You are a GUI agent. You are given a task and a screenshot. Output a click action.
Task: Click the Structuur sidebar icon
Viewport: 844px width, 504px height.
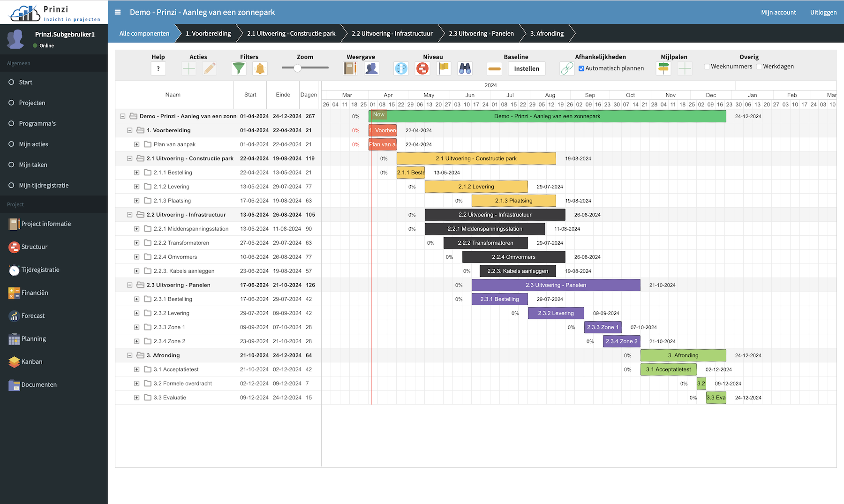pos(14,247)
